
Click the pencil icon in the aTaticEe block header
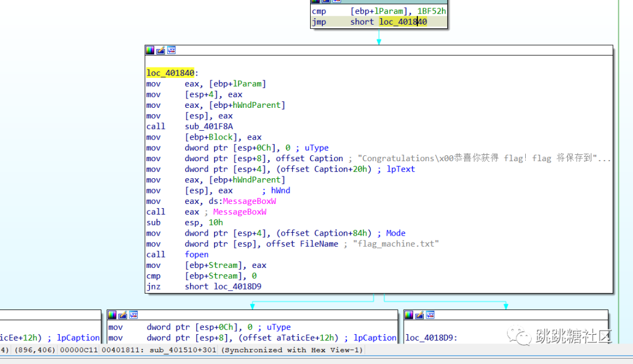pyautogui.click(x=122, y=315)
